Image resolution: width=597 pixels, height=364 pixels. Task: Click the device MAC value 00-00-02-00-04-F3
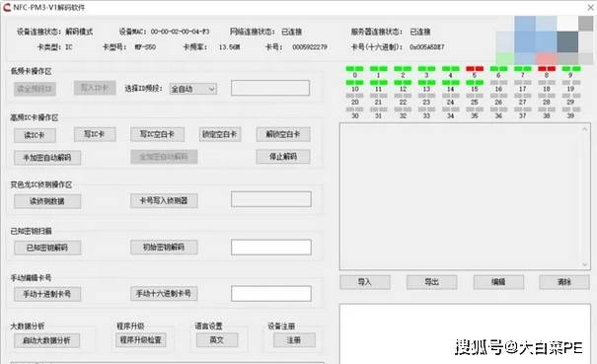(x=180, y=32)
